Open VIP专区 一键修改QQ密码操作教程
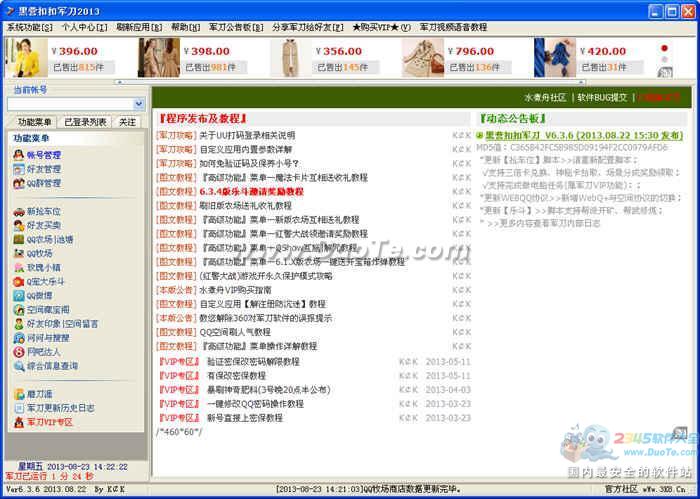The width and height of the screenshot is (700, 499). [255, 404]
